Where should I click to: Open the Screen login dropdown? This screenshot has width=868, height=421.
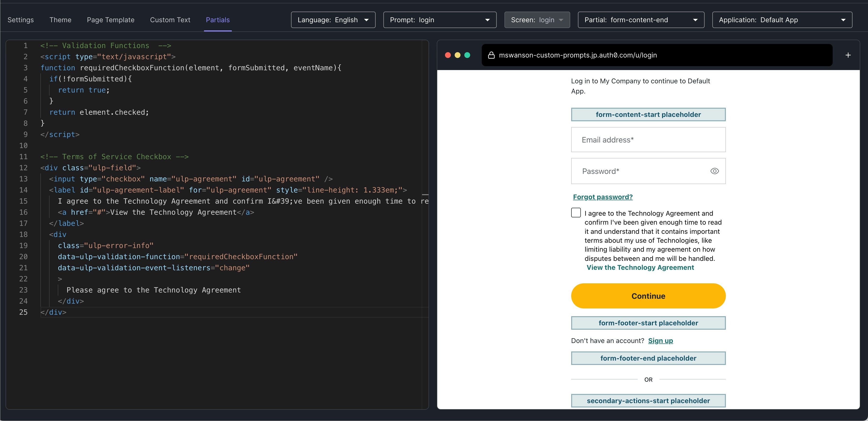click(x=537, y=20)
